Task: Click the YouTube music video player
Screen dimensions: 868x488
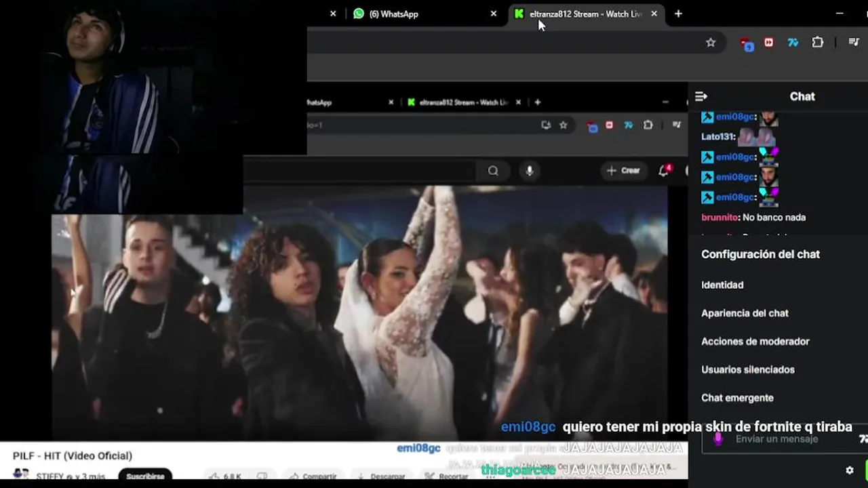Action: pos(359,312)
